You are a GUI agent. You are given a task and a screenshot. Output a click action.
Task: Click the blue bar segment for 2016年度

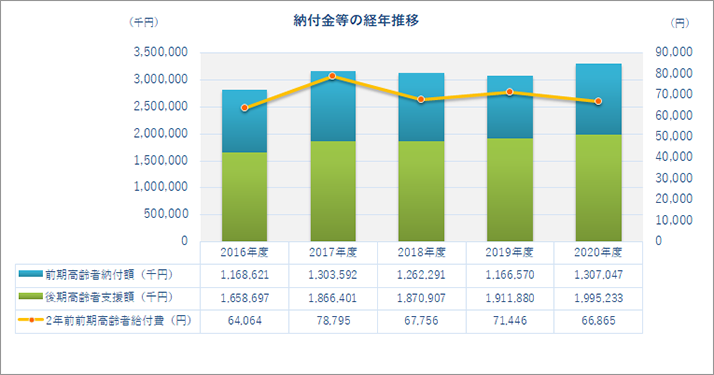tap(245, 121)
